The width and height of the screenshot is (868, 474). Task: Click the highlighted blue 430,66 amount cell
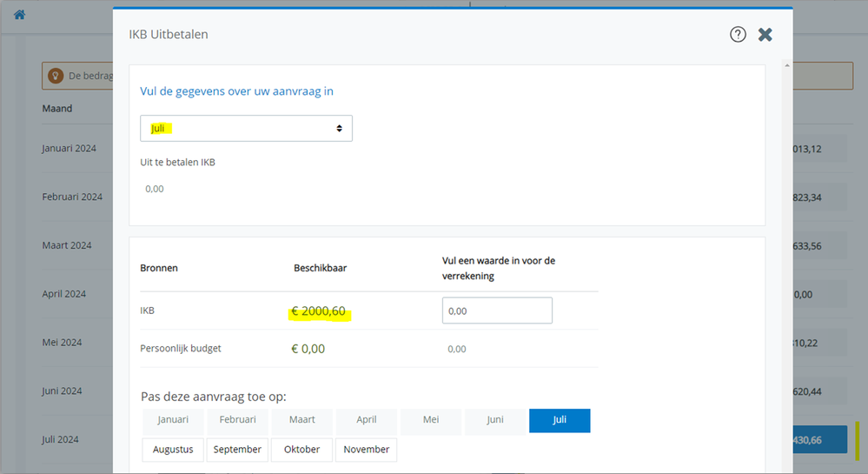click(x=820, y=439)
